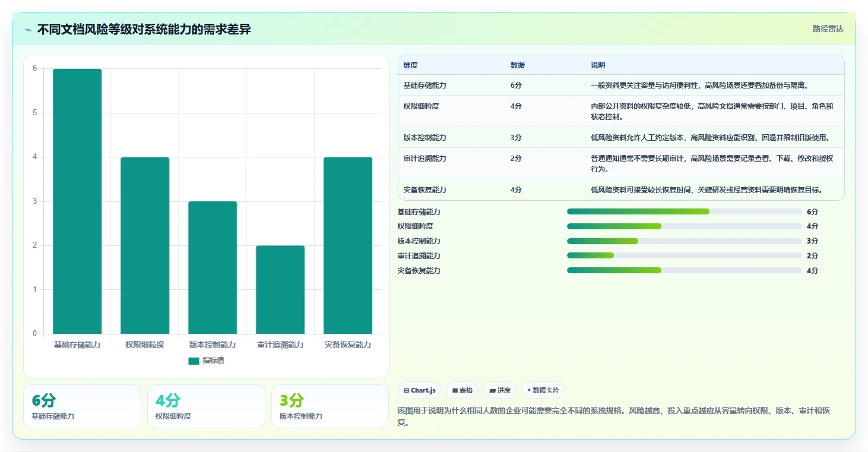This screenshot has height=452, width=868.
Task: Open the 6分 基础存储能力 data card
Action: coord(82,406)
